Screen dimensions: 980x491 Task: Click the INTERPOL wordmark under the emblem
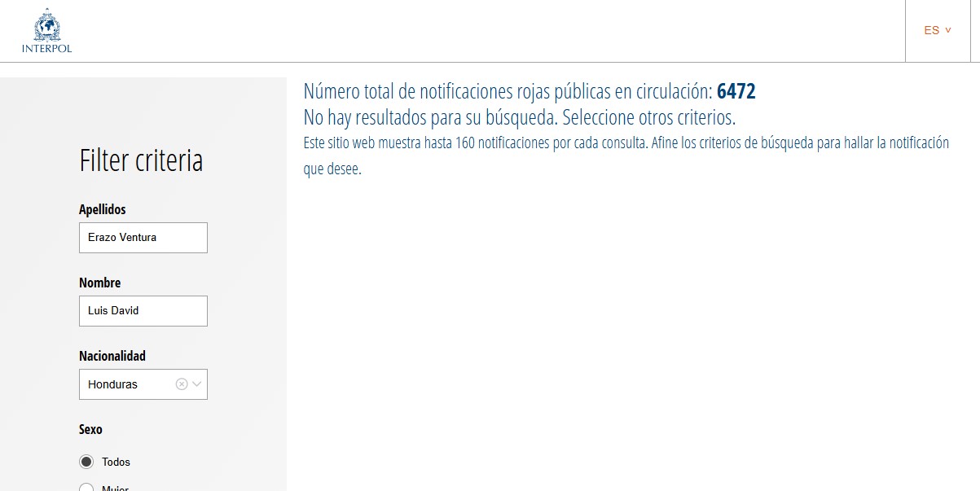pyautogui.click(x=46, y=49)
